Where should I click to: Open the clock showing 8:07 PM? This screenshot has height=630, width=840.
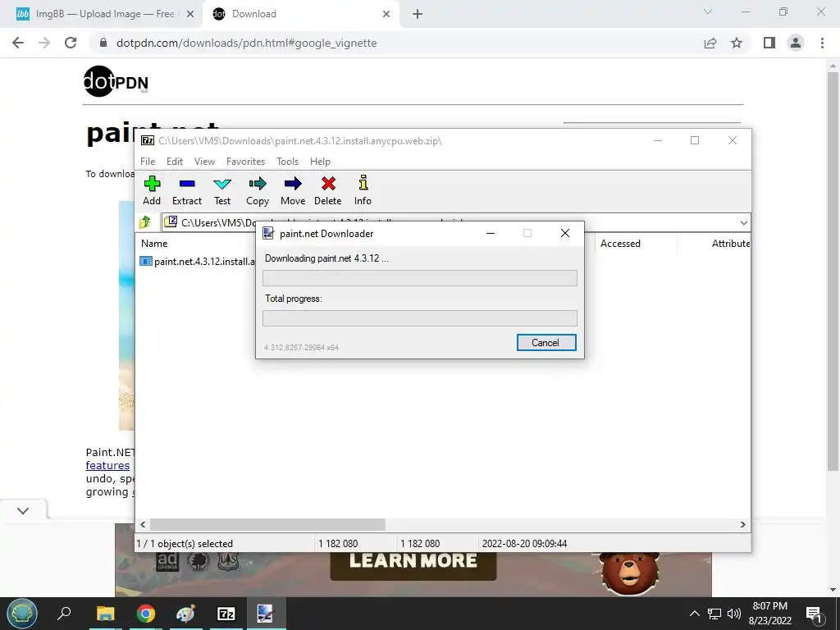pos(769,614)
